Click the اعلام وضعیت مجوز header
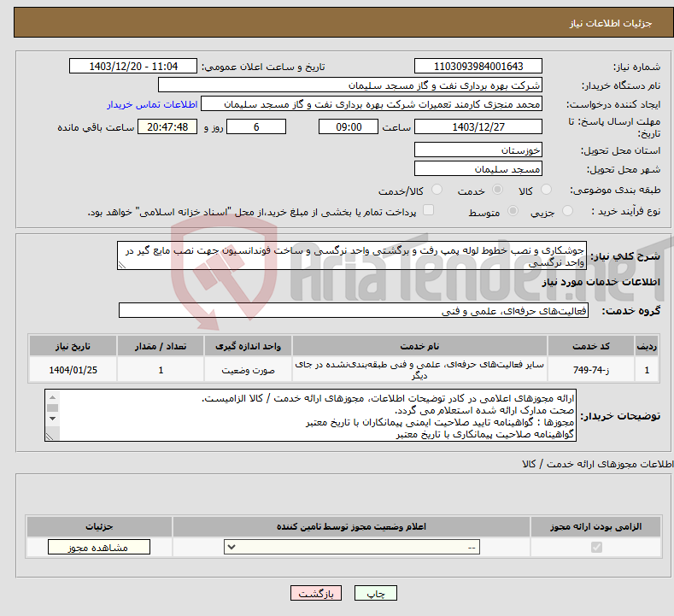 pos(352,526)
